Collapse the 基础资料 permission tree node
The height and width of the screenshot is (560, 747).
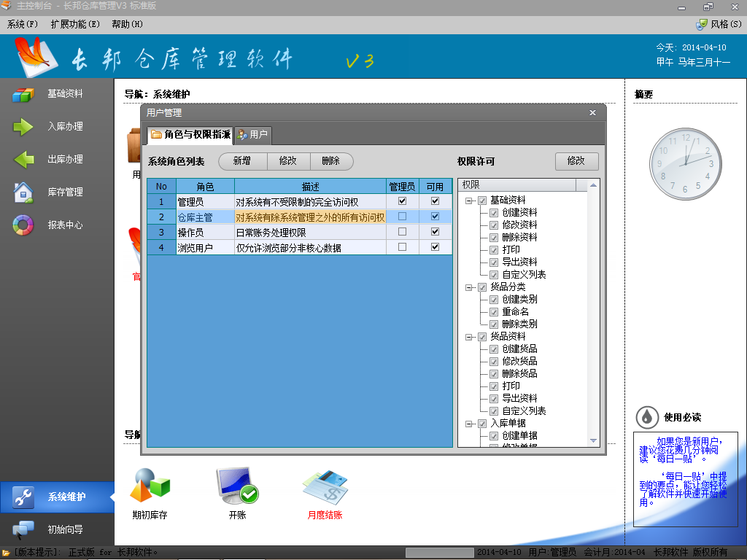[x=470, y=201]
